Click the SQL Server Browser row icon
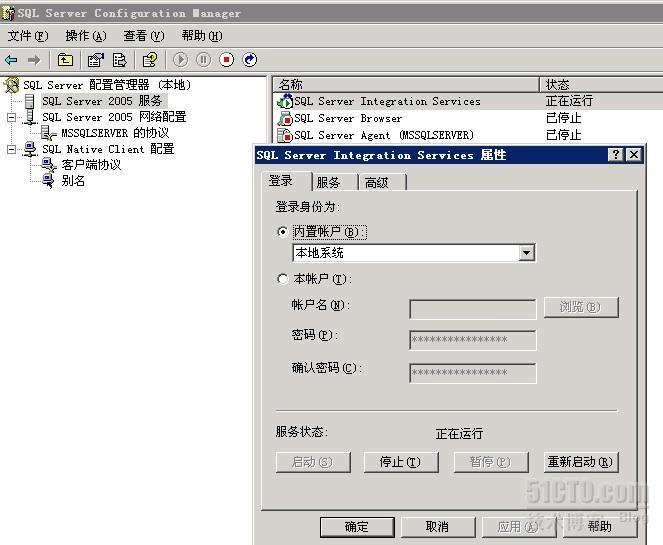 point(285,118)
